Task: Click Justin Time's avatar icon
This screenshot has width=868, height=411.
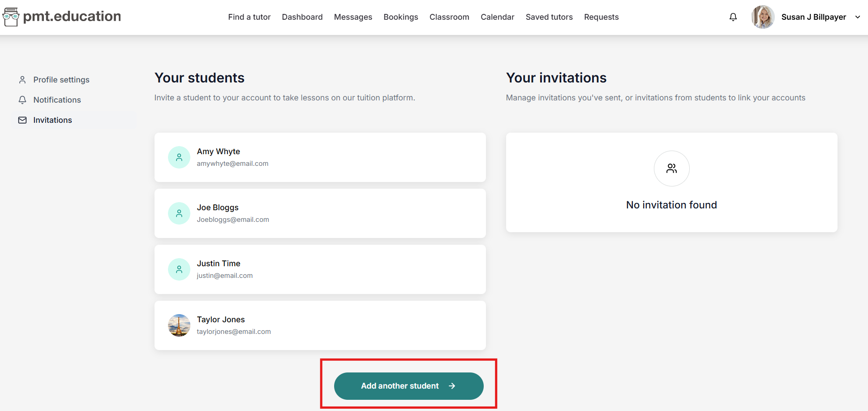Action: (179, 269)
